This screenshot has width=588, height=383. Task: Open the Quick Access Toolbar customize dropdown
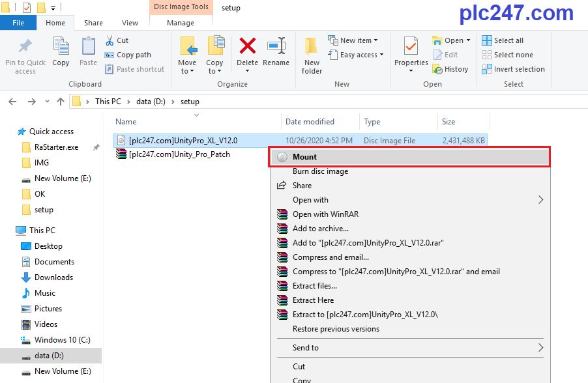(x=53, y=8)
